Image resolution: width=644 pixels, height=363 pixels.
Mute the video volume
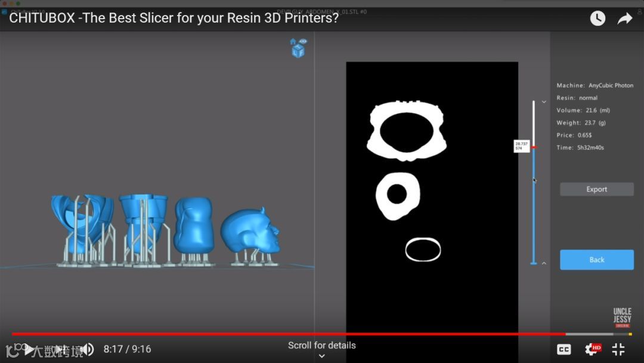coord(88,349)
